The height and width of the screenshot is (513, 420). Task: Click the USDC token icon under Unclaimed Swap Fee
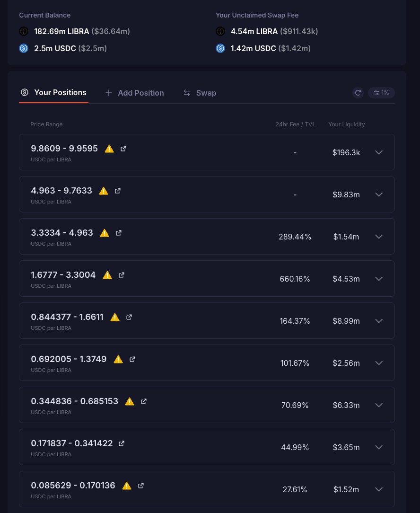pyautogui.click(x=220, y=48)
